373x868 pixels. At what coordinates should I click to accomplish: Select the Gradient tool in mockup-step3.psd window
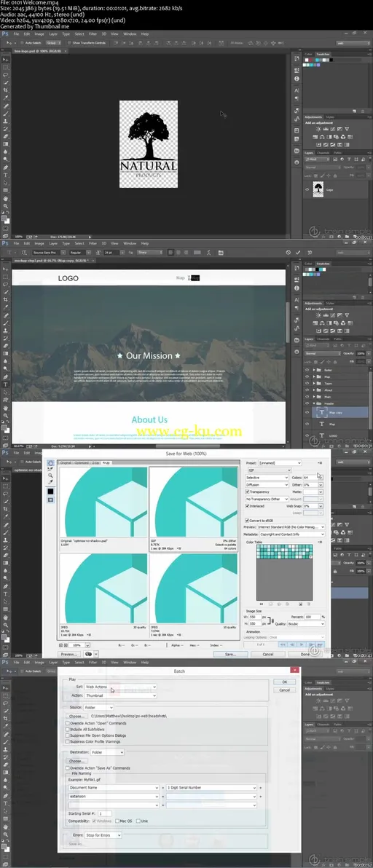6,354
